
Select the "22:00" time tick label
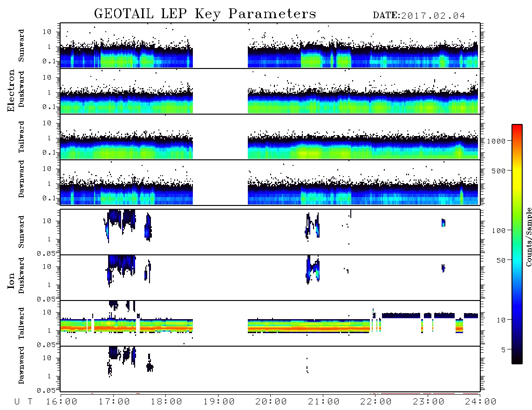pyautogui.click(x=376, y=402)
